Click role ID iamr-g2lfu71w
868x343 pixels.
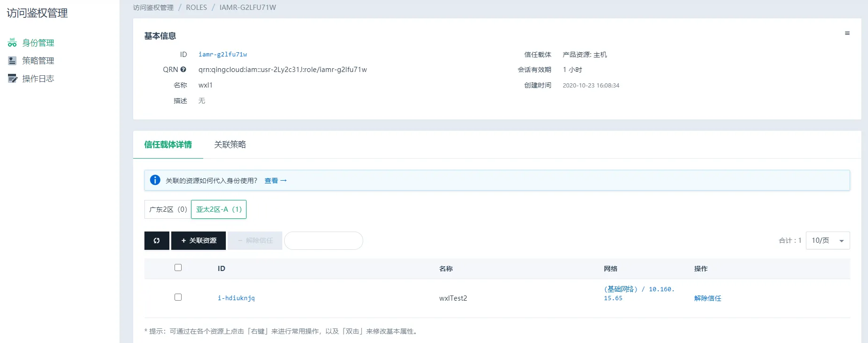pyautogui.click(x=223, y=55)
